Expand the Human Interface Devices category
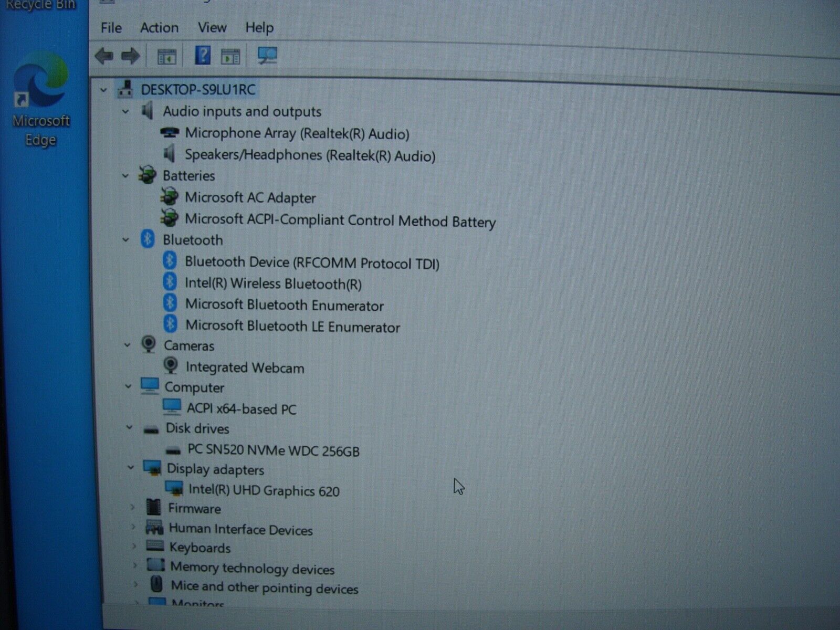Image resolution: width=840 pixels, height=630 pixels. point(133,527)
